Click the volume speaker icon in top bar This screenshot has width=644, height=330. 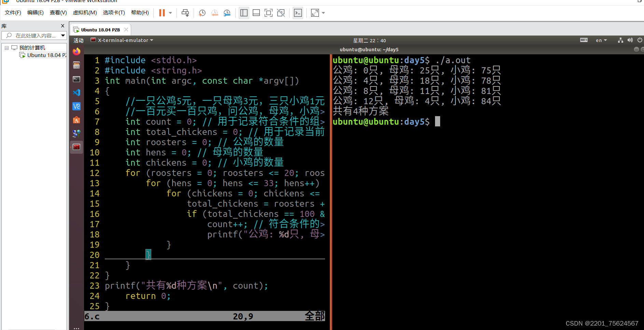tap(630, 40)
